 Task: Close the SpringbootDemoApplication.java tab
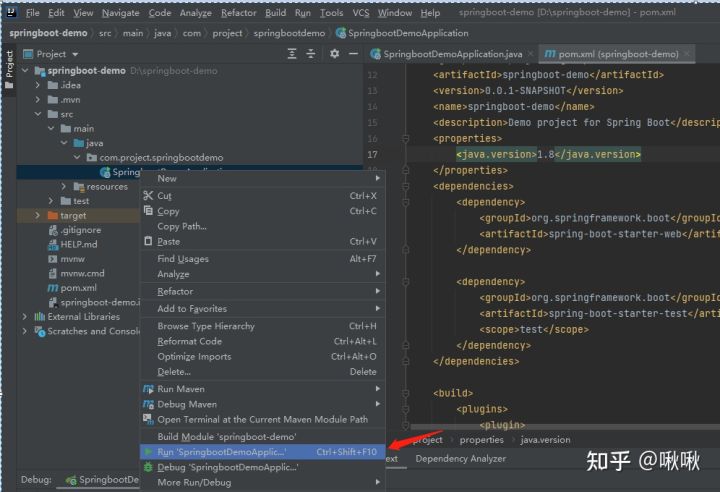[x=531, y=54]
